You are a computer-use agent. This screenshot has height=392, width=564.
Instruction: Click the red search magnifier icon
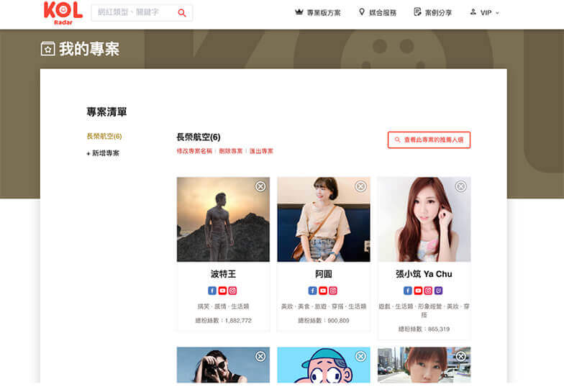[182, 13]
